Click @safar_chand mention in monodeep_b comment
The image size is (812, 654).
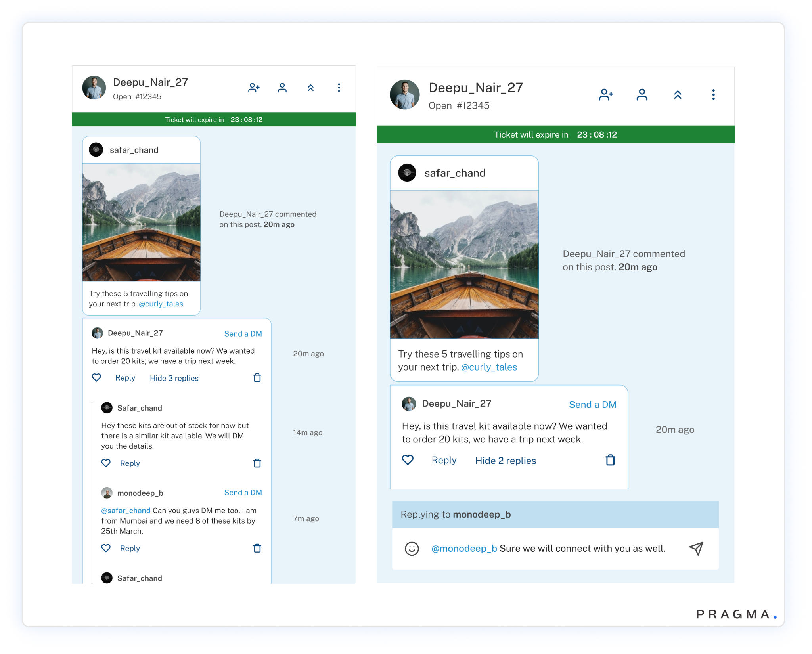point(126,511)
